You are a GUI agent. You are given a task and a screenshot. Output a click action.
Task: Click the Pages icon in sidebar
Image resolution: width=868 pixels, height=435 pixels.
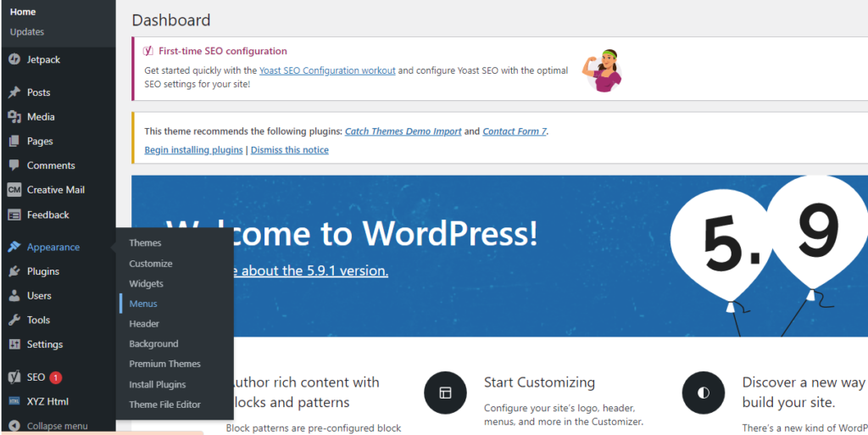coord(14,141)
